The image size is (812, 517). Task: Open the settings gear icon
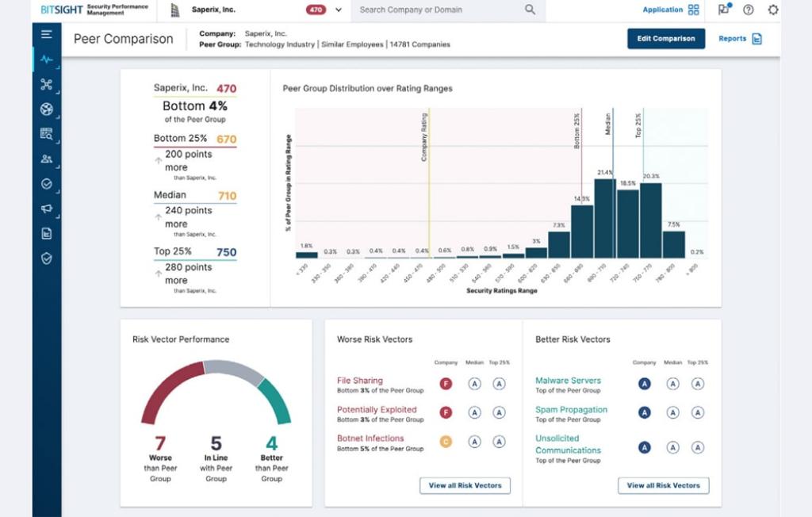pos(772,10)
